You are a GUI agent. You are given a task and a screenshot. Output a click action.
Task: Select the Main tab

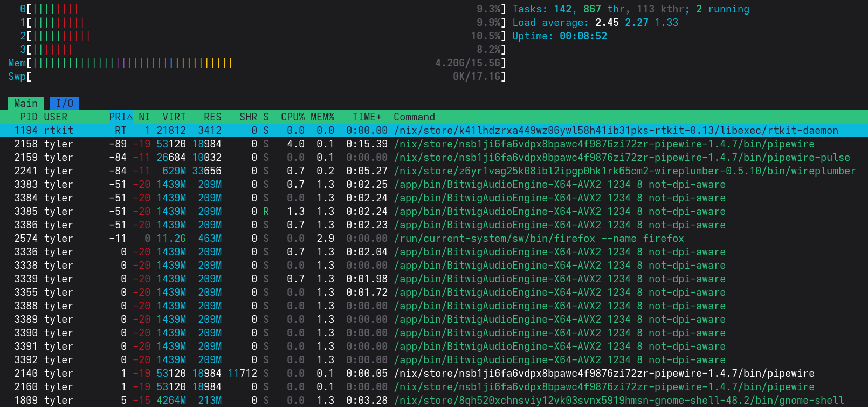point(26,103)
